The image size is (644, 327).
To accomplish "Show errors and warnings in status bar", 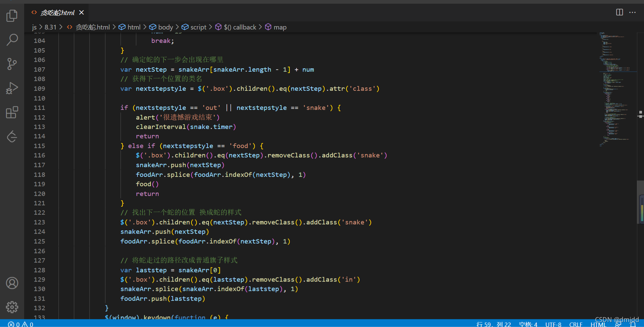I will pos(21,324).
